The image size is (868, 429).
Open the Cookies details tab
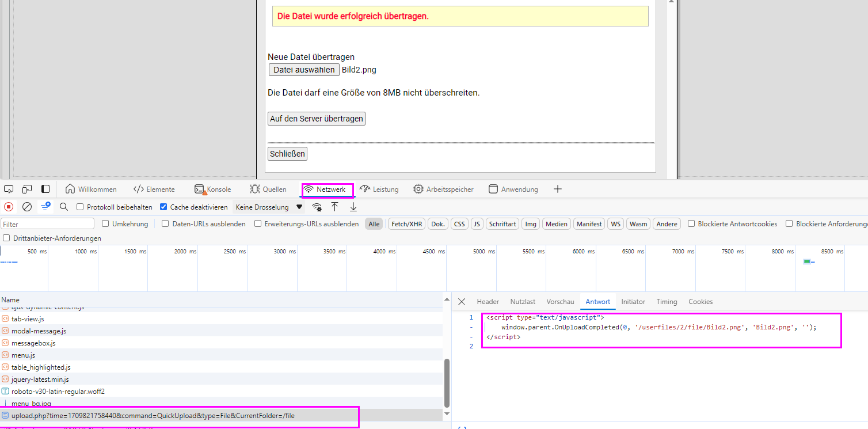(x=701, y=302)
